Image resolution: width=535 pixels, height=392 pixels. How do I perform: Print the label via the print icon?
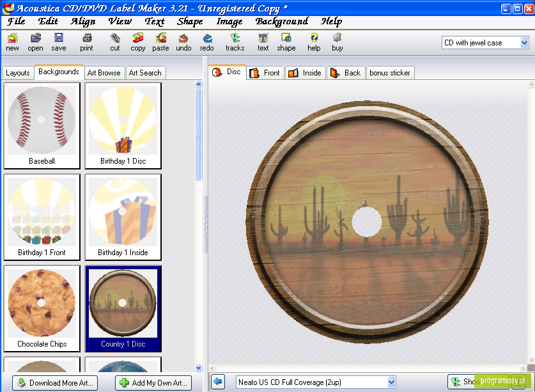[x=87, y=42]
